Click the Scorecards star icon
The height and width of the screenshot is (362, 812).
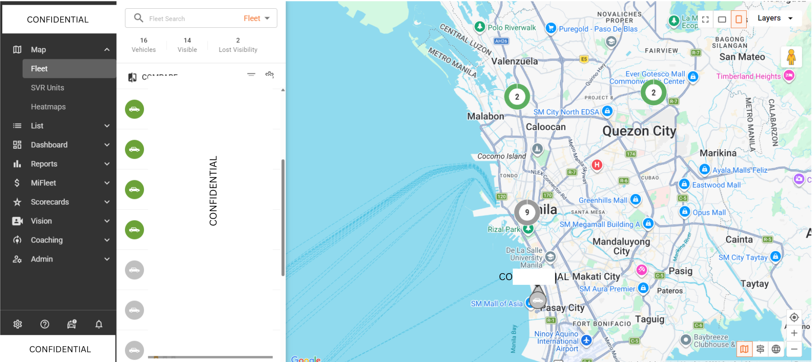pos(17,202)
